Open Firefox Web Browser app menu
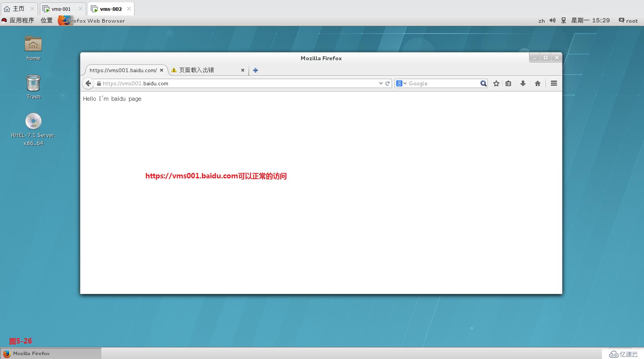This screenshot has height=359, width=644. (x=92, y=21)
